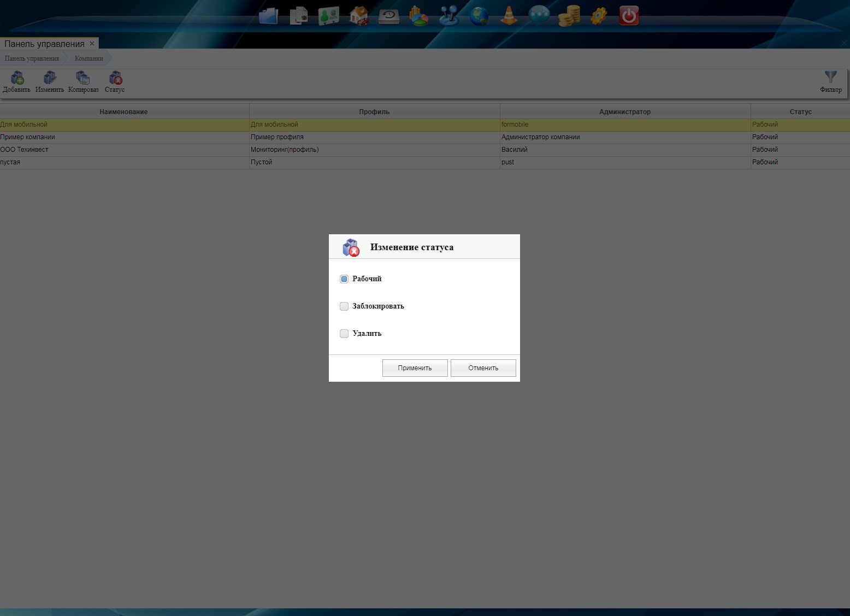Open the history clock drive icon
850x616 pixels.
[x=389, y=16]
